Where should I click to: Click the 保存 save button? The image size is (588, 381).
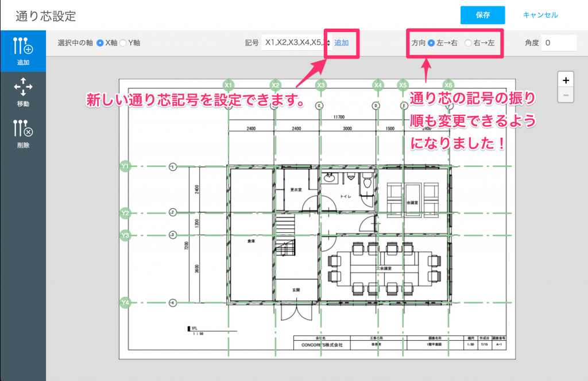click(x=482, y=15)
